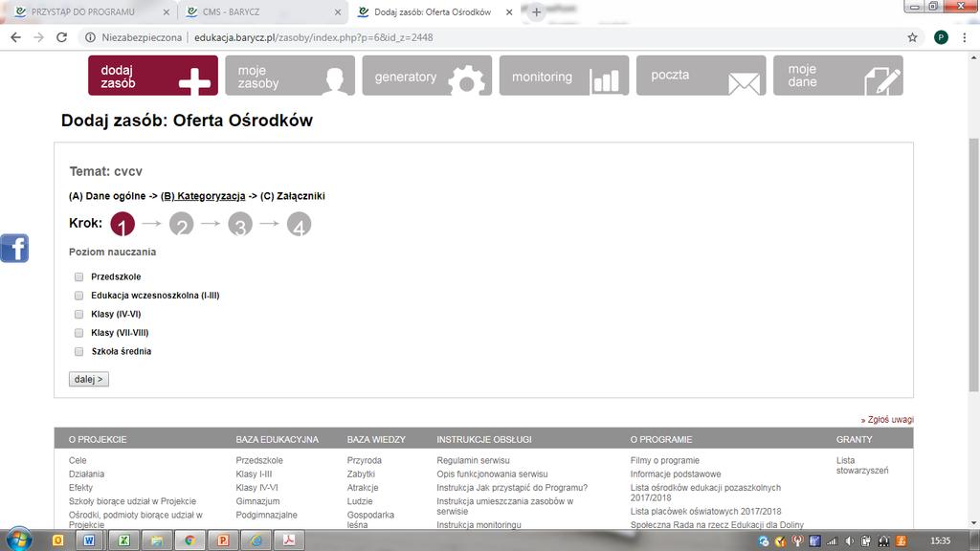Screen dimensions: 980x551
Task: Open the 'dodaj zasób' plus tile
Action: (x=153, y=76)
